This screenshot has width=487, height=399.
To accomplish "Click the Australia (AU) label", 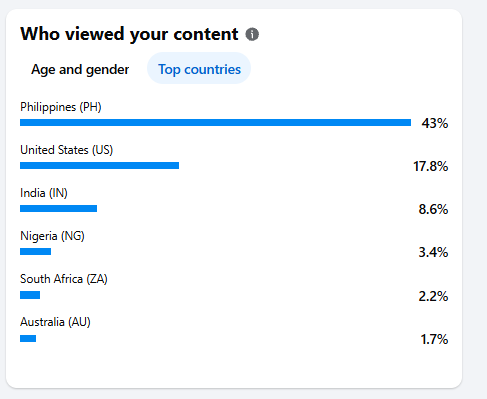I will [x=55, y=322].
